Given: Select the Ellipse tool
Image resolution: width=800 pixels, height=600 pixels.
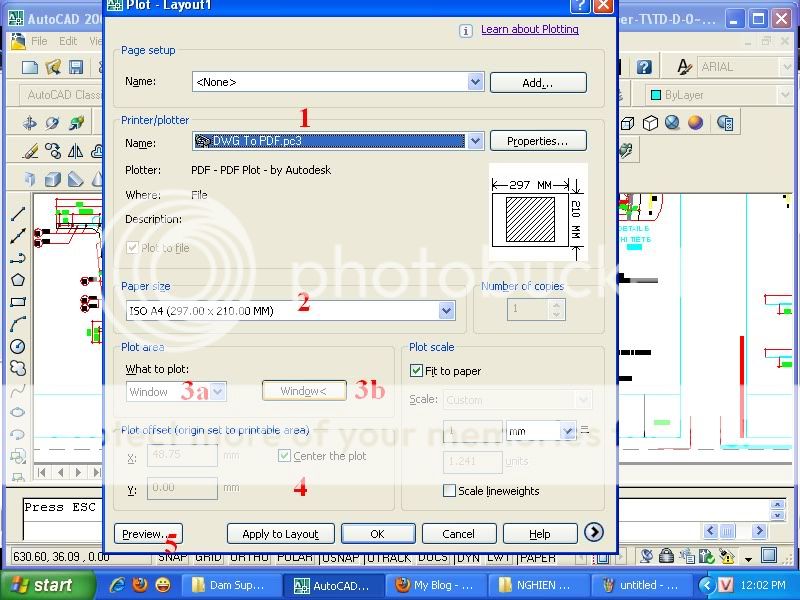Looking at the screenshot, I should (x=18, y=412).
